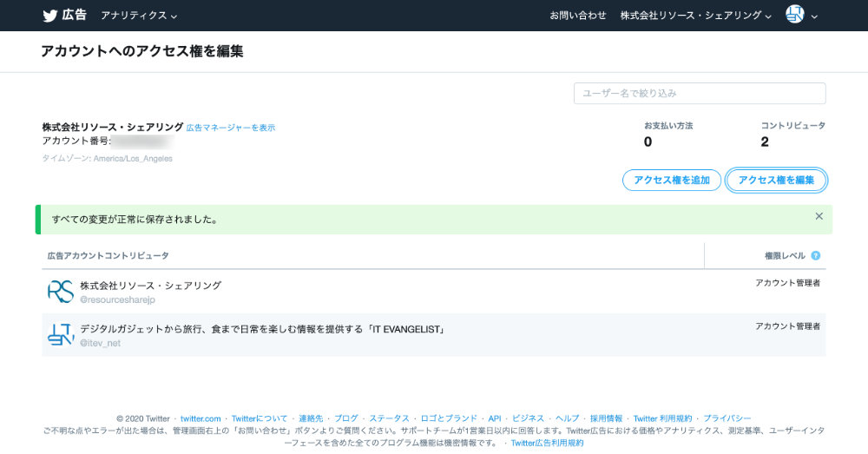Click 株式会社リソース・シェアリング contributor row name
868x454 pixels.
pyautogui.click(x=150, y=286)
